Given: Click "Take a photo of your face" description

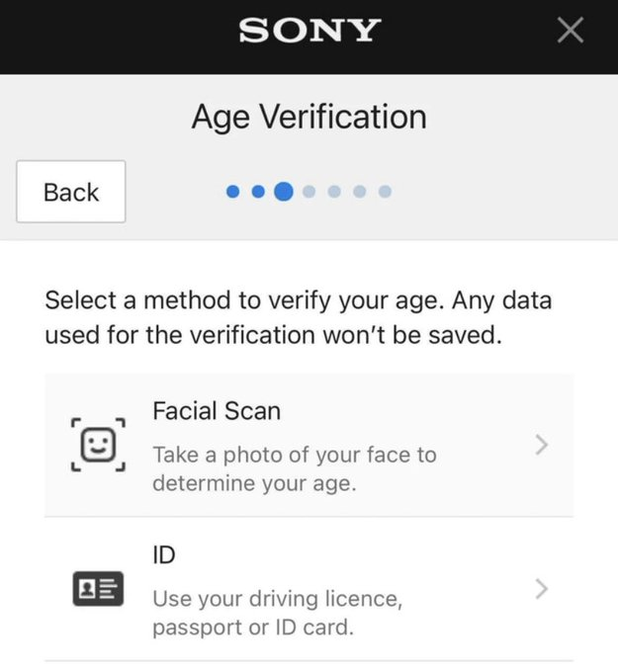Looking at the screenshot, I should click(294, 469).
